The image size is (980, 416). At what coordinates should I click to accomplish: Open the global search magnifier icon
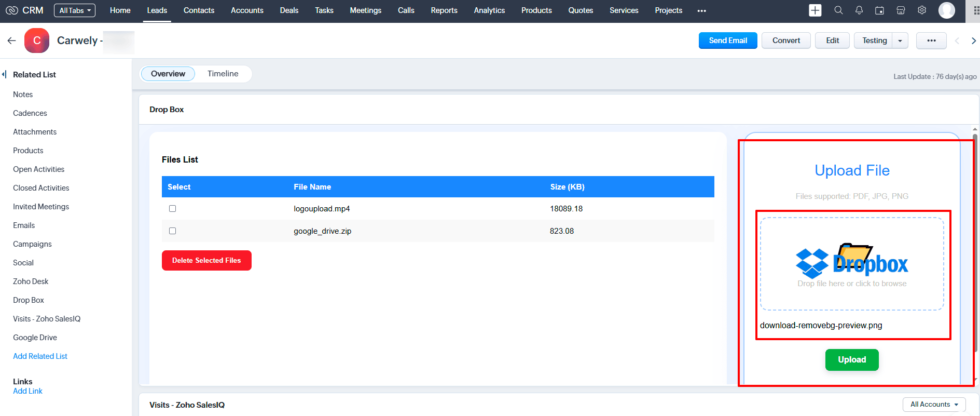coord(838,10)
